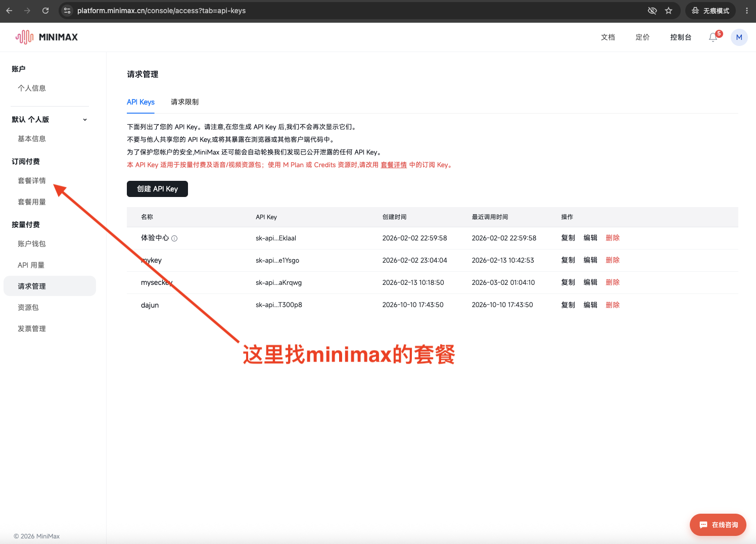The image size is (756, 544).
Task: Switch to the 请求限制 tab
Action: point(184,102)
